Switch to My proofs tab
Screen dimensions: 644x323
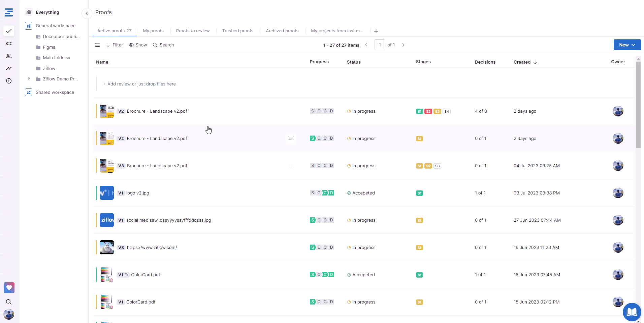(153, 31)
